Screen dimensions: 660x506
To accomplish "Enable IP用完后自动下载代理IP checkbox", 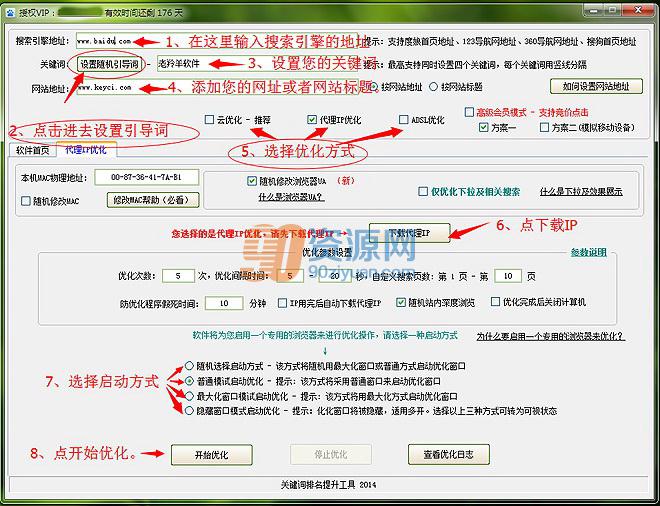I will (x=282, y=303).
